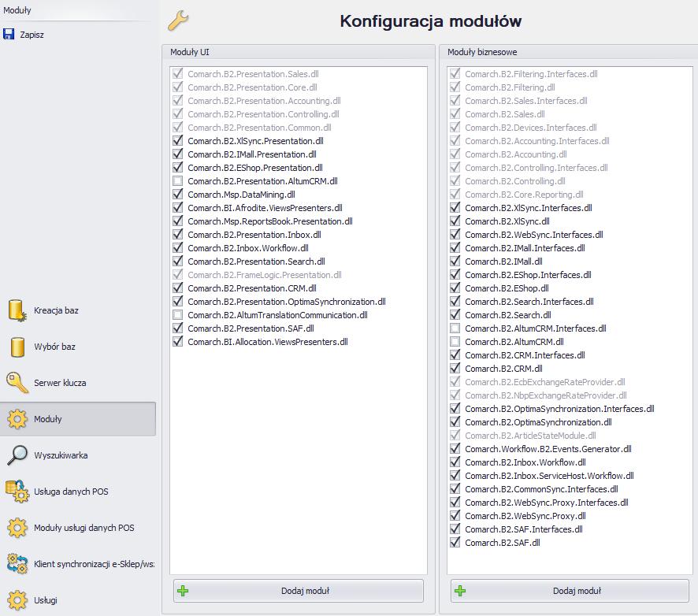Screen dimensions: 698x616
Task: Select Comarch.B2.OptimaSynchronization.Interfaces.dll text
Action: (559, 409)
